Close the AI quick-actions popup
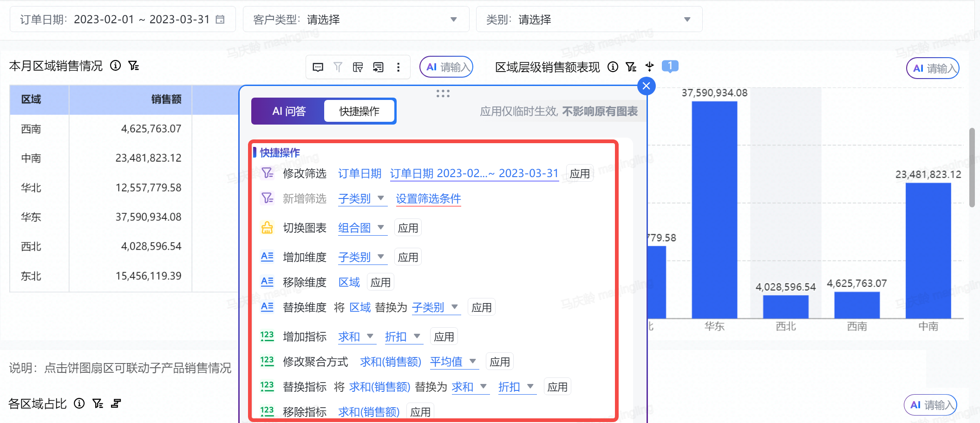This screenshot has height=423, width=980. [x=646, y=86]
